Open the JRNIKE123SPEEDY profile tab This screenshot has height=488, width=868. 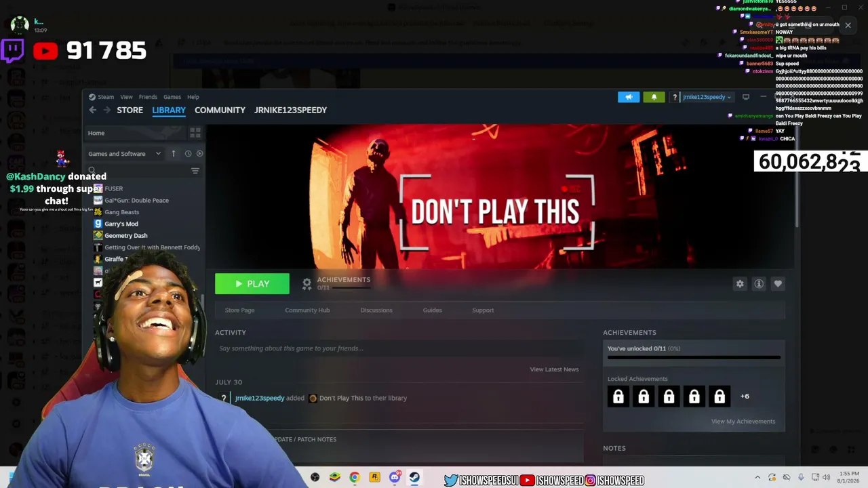290,110
